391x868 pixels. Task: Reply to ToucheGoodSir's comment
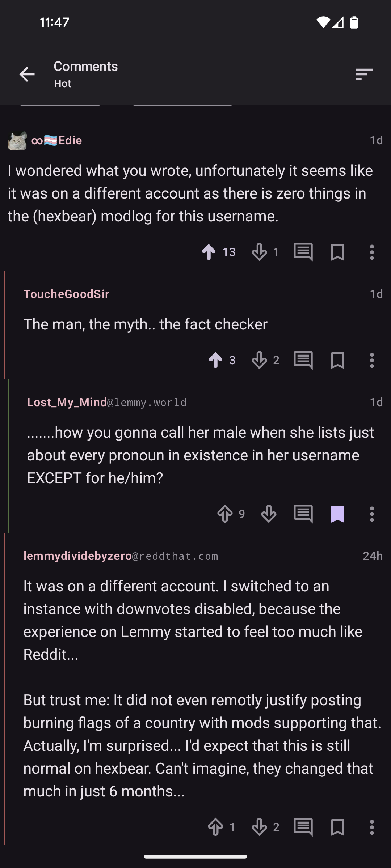point(303,360)
